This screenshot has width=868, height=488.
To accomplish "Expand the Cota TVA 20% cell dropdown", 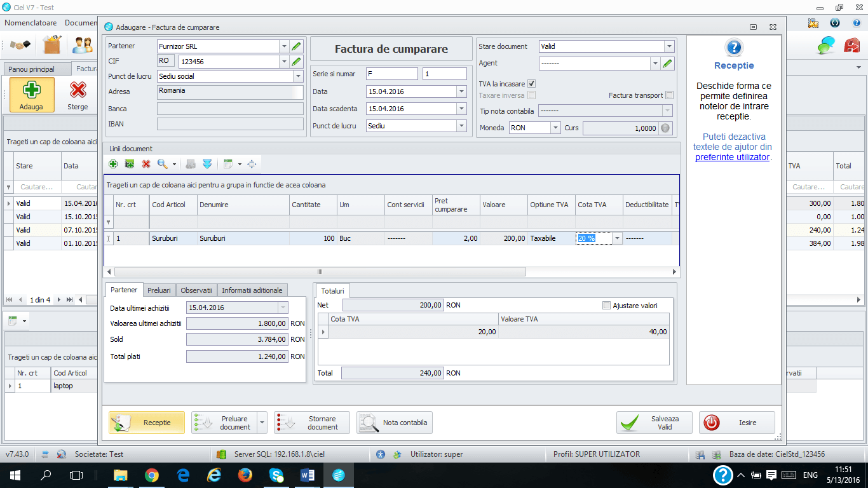I will tap(617, 238).
